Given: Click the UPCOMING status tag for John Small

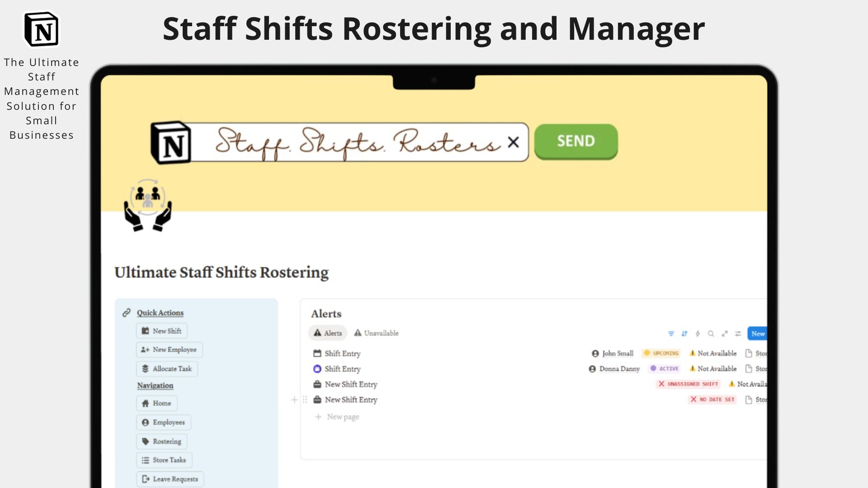Looking at the screenshot, I should click(661, 353).
